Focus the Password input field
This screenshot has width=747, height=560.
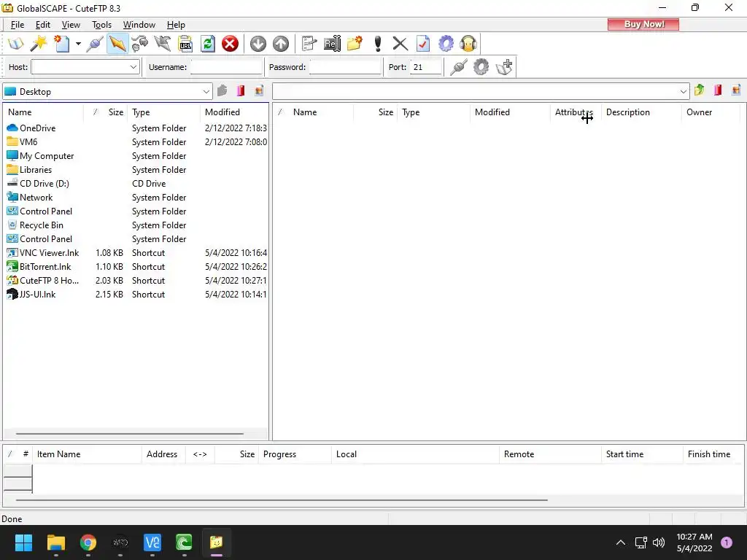tap(345, 67)
